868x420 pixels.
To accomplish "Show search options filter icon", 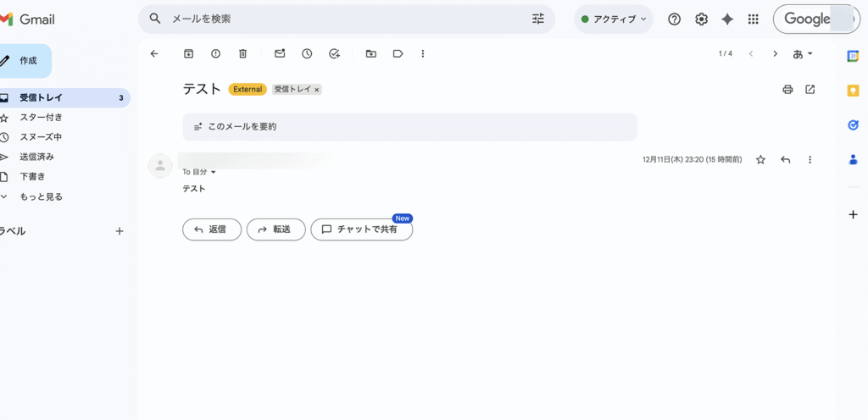I will 538,19.
